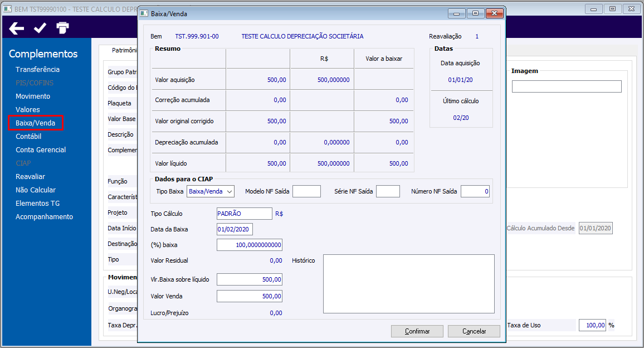Close the main BEM window
Screen dimensions: 644x348
[632, 8]
